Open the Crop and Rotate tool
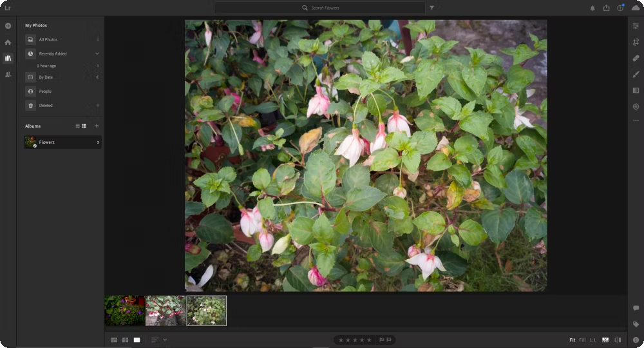 (636, 42)
